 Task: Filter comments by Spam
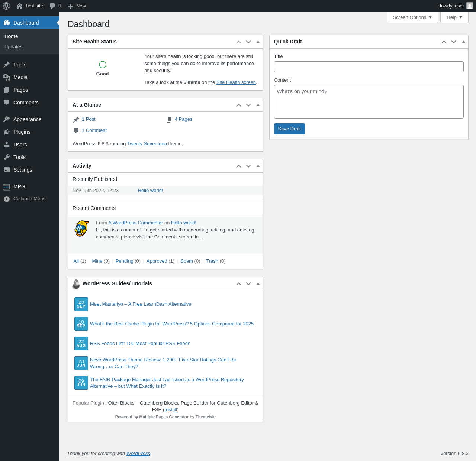pyautogui.click(x=187, y=261)
